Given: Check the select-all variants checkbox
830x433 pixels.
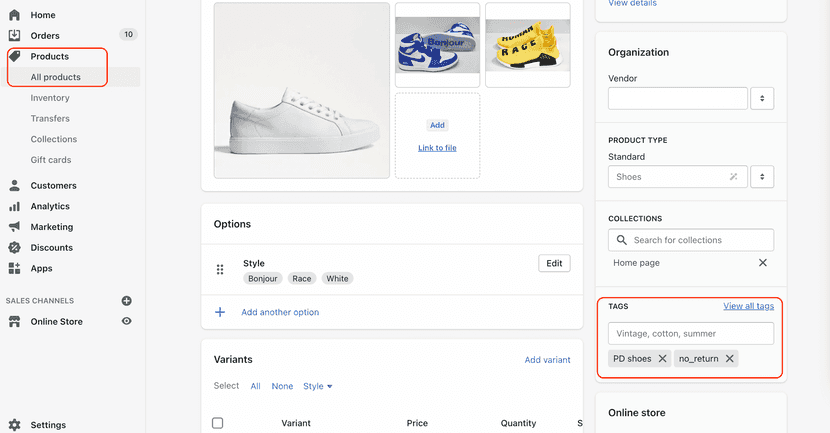Looking at the screenshot, I should coord(218,423).
